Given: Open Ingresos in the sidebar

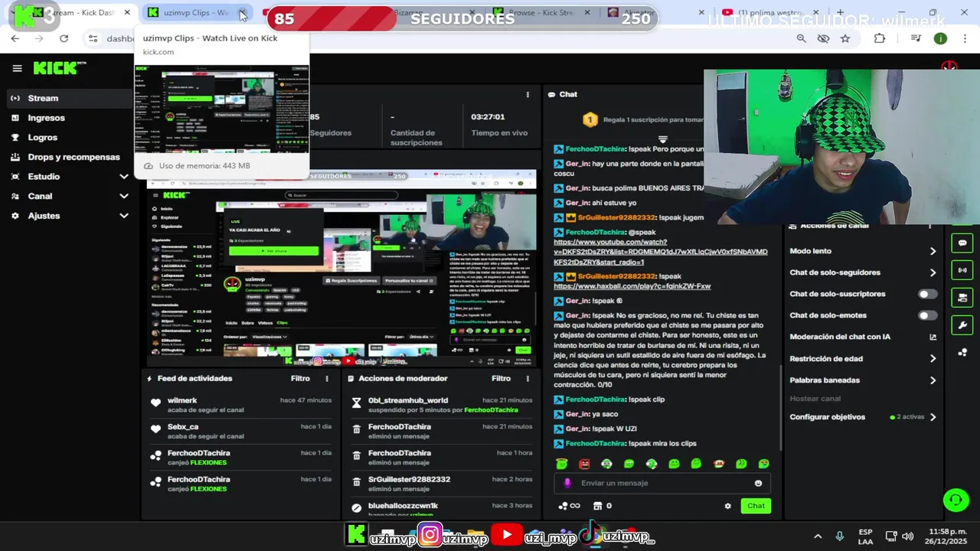Looking at the screenshot, I should tap(70, 118).
